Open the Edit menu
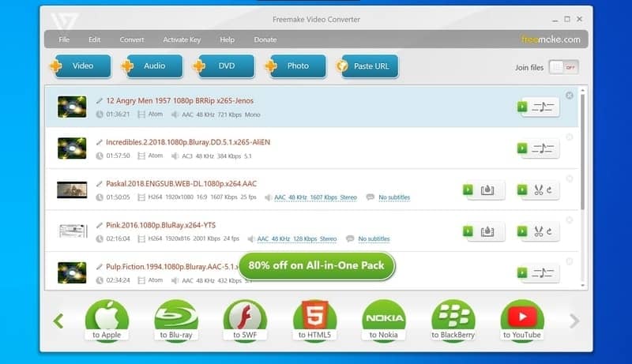The image size is (632, 364). click(94, 39)
